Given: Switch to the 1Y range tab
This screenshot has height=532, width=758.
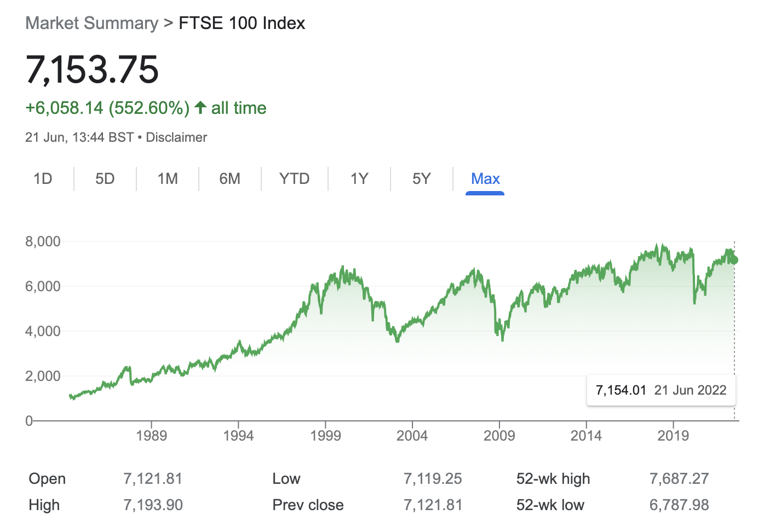Looking at the screenshot, I should coord(359,179).
